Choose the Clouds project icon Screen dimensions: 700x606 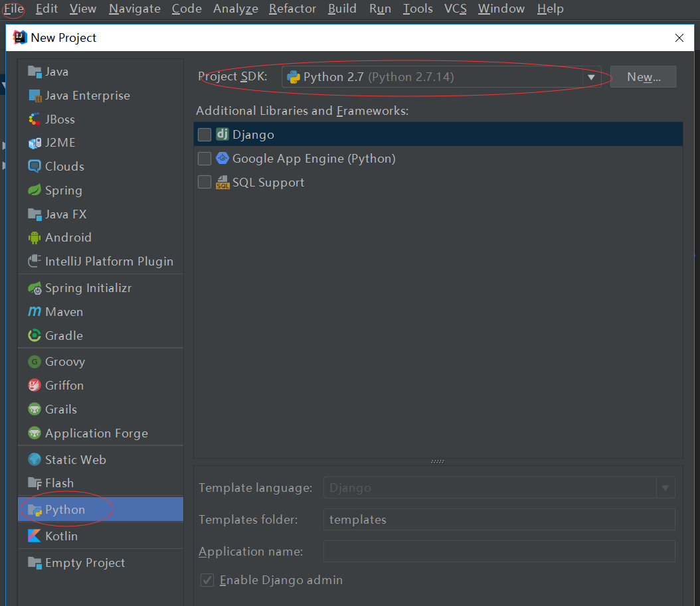(x=35, y=167)
